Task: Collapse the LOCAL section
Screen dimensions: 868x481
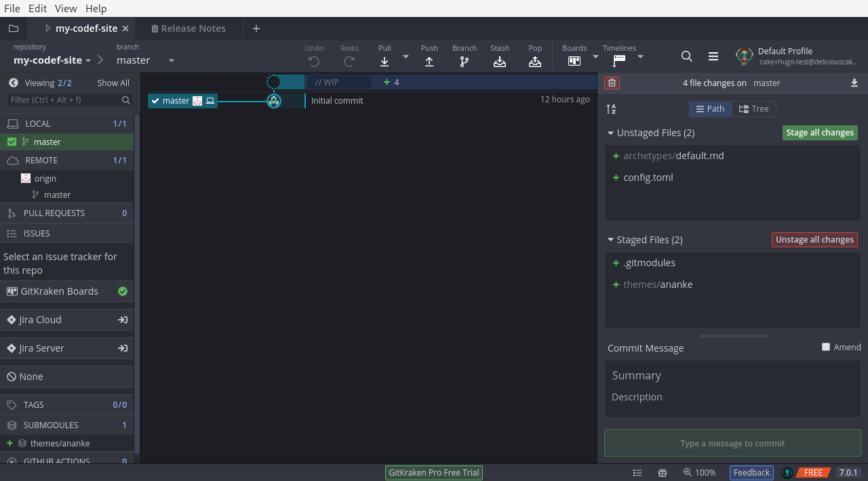Action: [66, 124]
